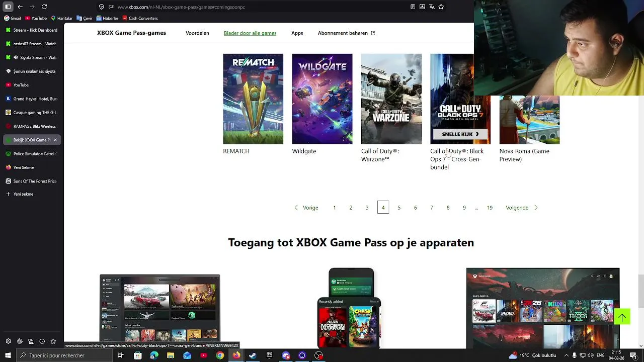Viewport: 644px width, 362px height.
Task: Jump to results page 5
Action: (x=399, y=208)
